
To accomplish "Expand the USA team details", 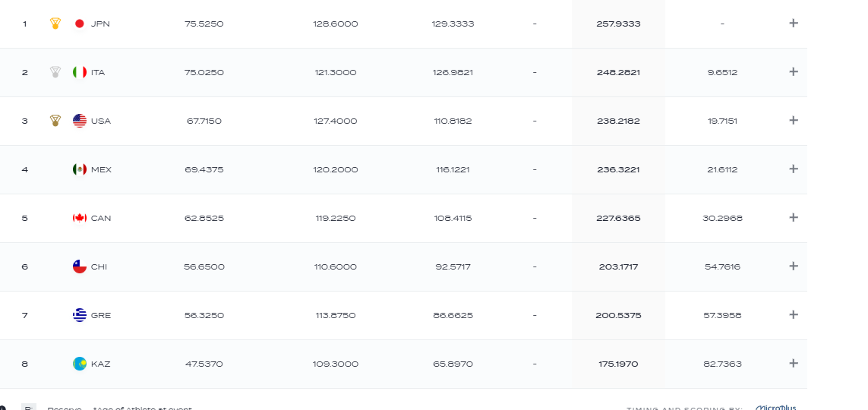I will click(x=794, y=121).
